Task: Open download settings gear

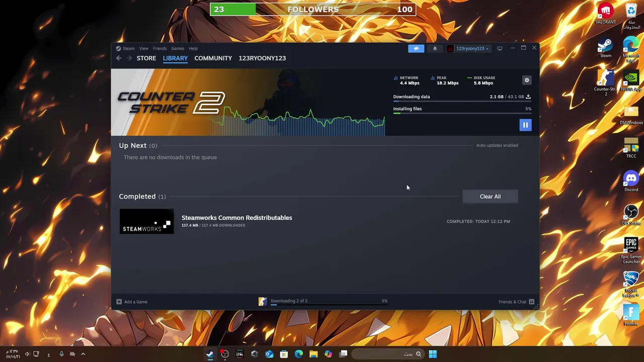Action: pos(527,80)
